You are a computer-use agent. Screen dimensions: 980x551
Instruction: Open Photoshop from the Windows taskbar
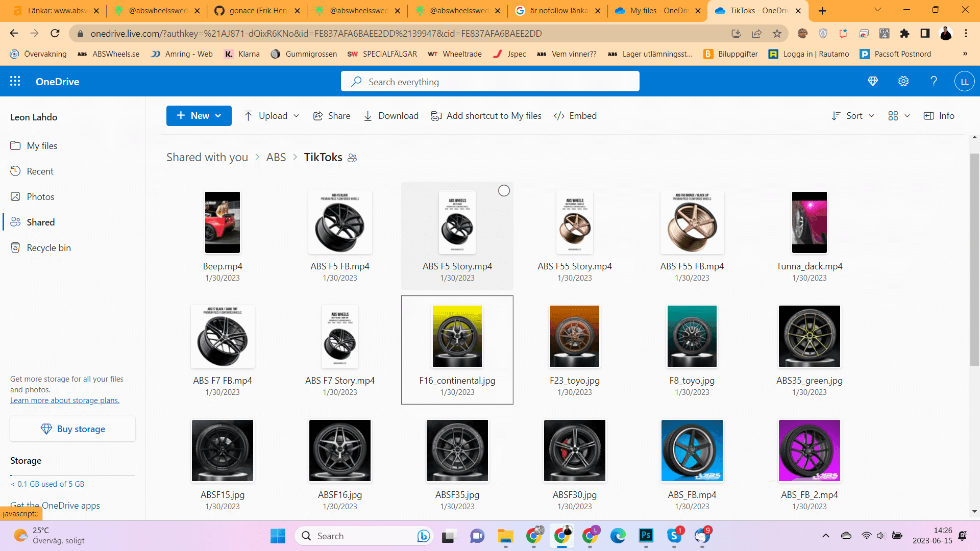[x=646, y=536]
